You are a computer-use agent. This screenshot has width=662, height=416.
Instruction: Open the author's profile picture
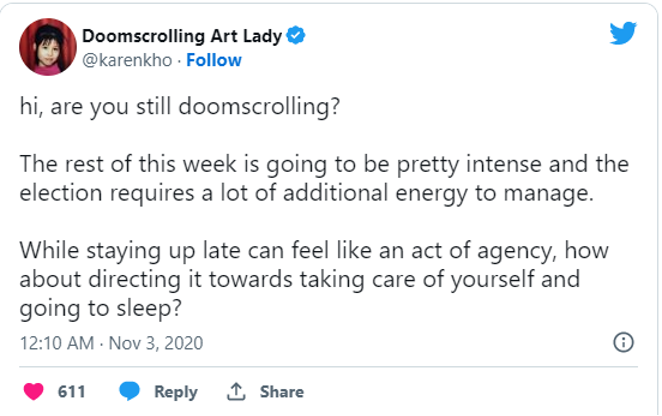(47, 47)
